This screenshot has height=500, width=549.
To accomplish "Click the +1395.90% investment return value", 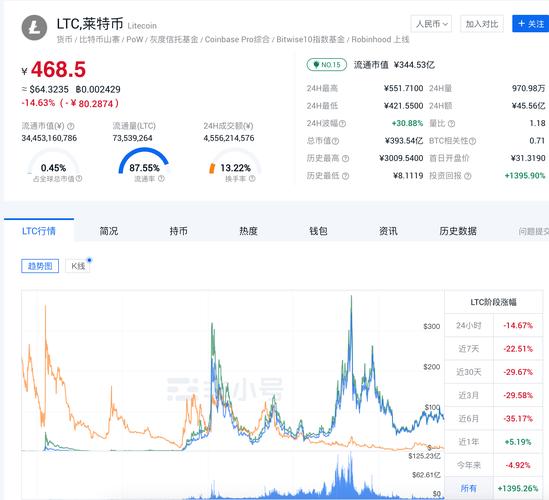I will click(525, 176).
